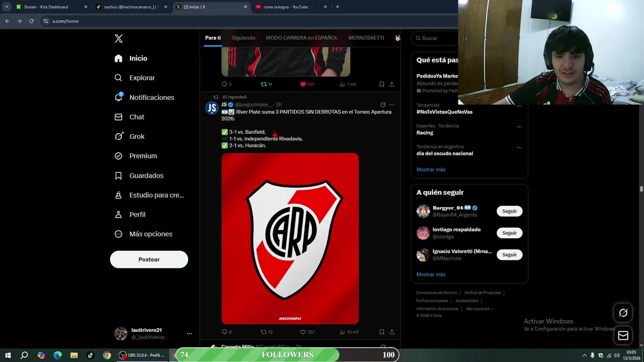Bookmark the post with 241 likes
The image size is (644, 362).
382,84
